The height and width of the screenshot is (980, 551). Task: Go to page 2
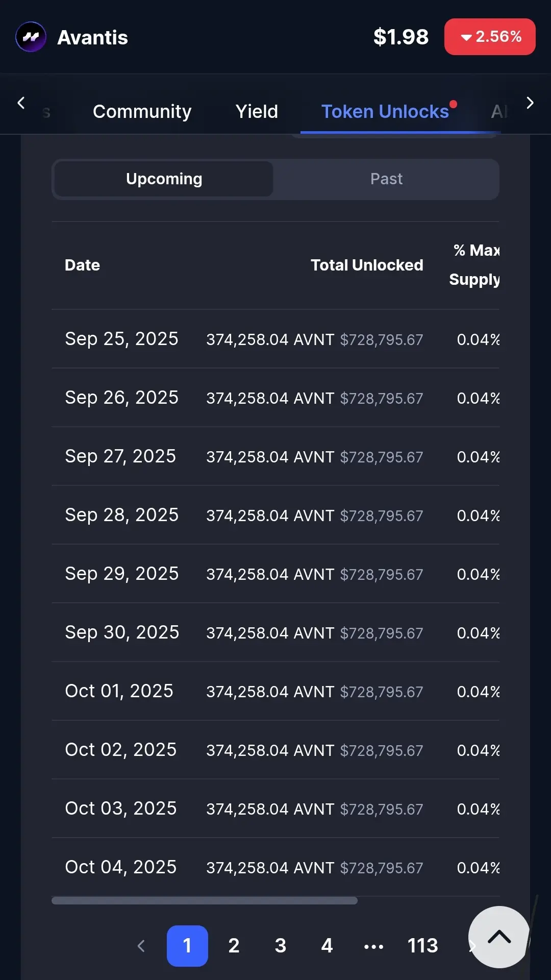[x=234, y=946]
